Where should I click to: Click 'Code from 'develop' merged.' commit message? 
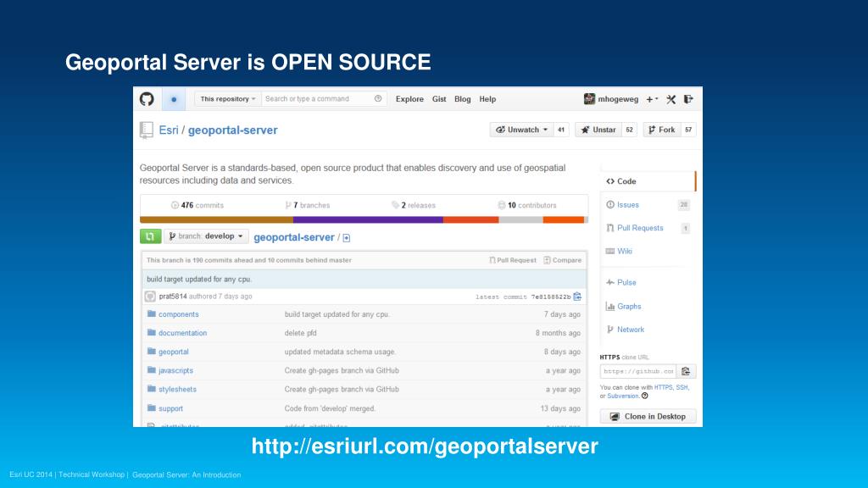(330, 408)
